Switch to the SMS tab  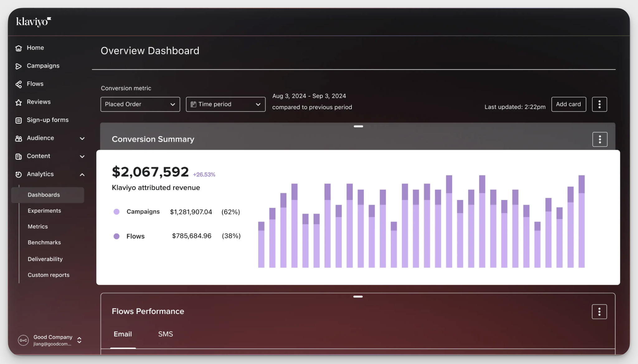pyautogui.click(x=165, y=334)
